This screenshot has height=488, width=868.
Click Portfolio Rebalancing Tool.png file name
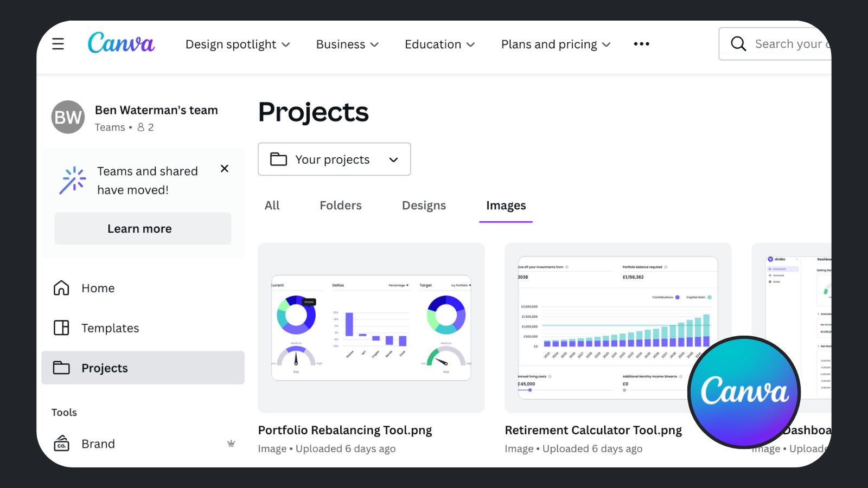point(345,430)
